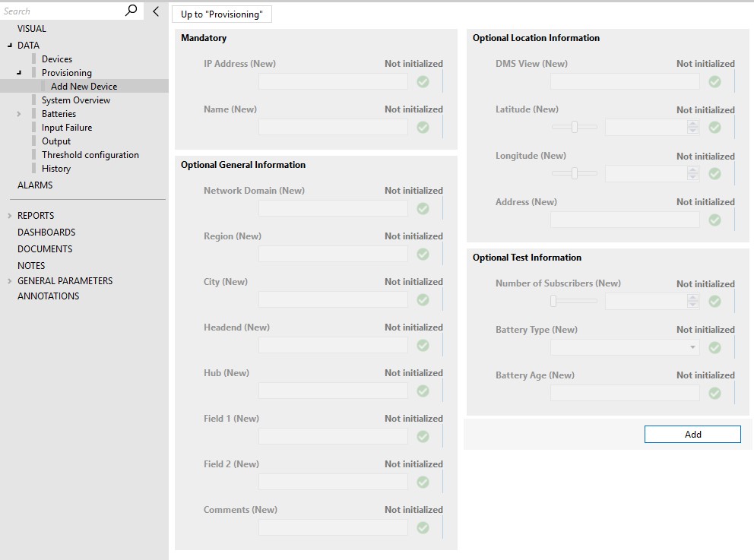Open the History page

[x=56, y=169]
